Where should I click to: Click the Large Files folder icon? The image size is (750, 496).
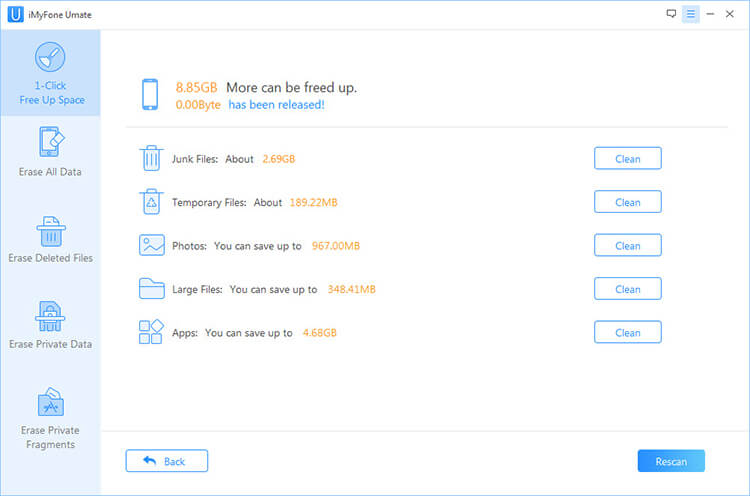152,288
